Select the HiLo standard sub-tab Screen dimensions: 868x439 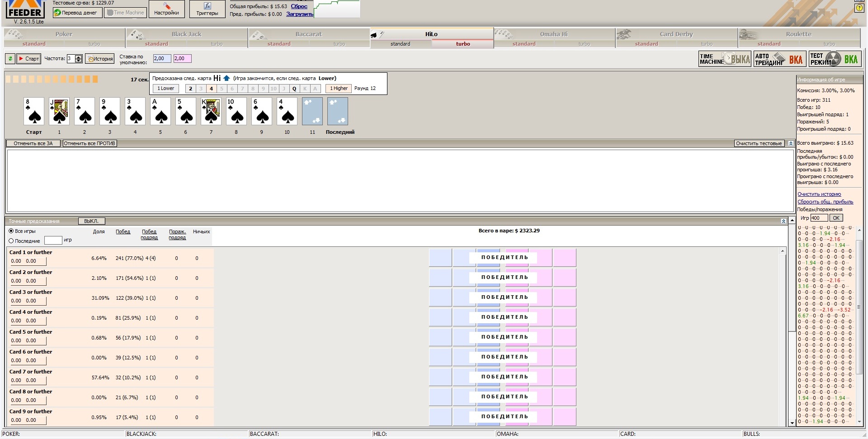point(401,44)
